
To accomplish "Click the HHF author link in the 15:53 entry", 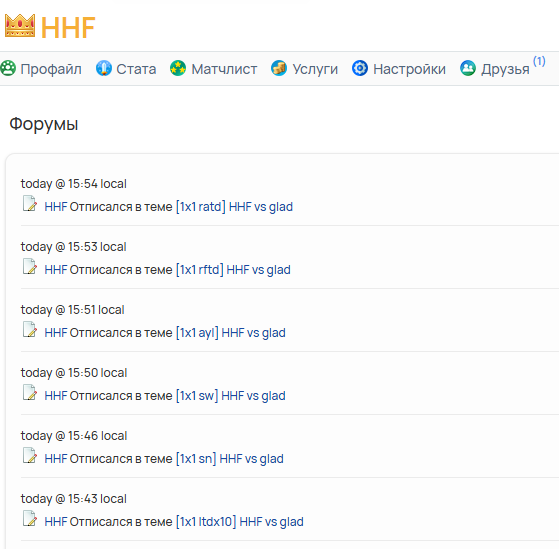I will 56,270.
